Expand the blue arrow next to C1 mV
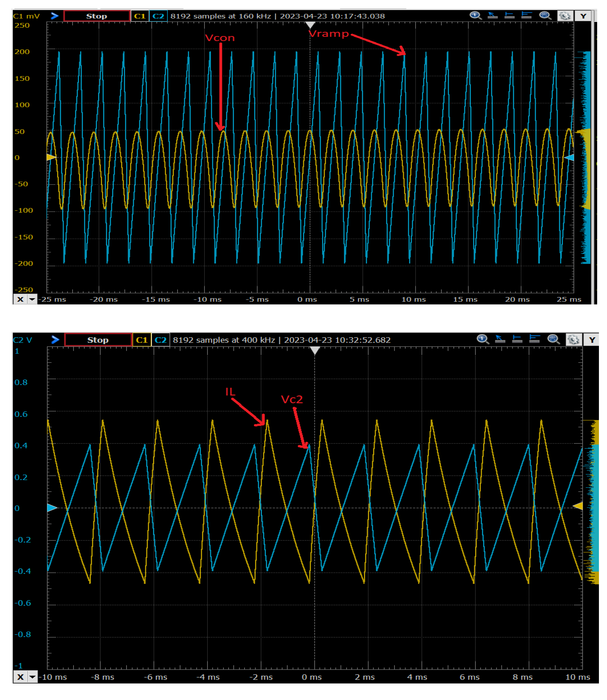 point(55,16)
